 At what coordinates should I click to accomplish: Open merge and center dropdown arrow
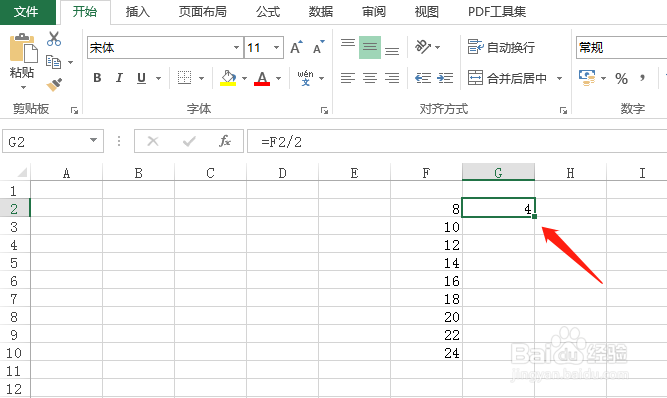[x=560, y=78]
